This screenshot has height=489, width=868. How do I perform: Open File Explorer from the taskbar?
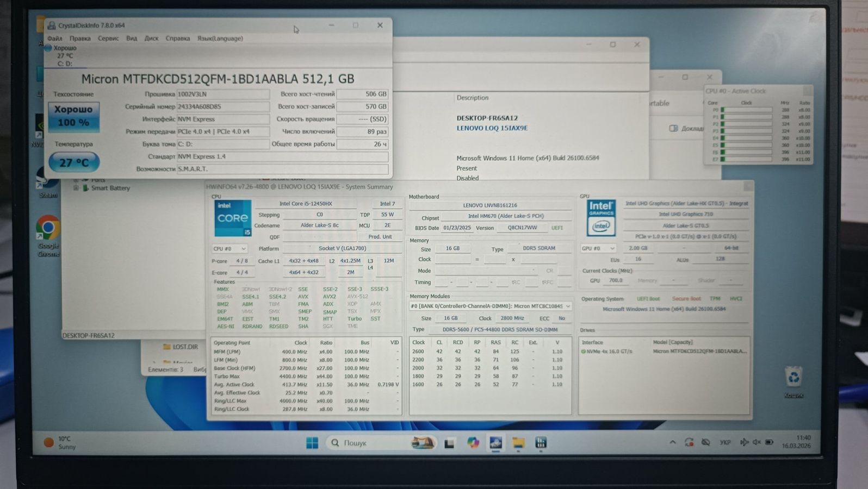coord(518,443)
